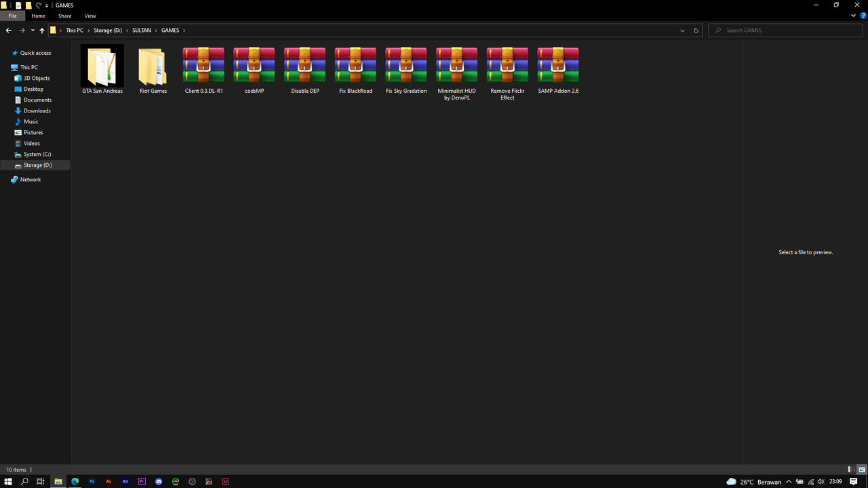Click the Search GAMES input field
The image size is (868, 488).
pos(785,30)
